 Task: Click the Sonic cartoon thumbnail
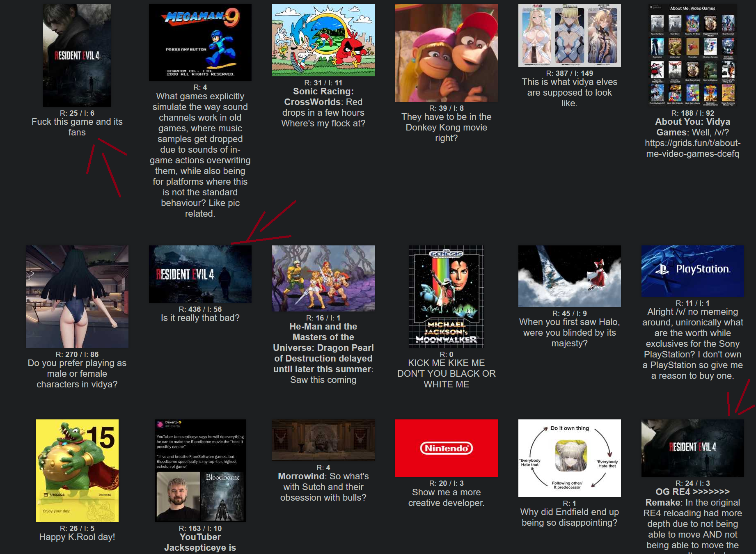(323, 40)
